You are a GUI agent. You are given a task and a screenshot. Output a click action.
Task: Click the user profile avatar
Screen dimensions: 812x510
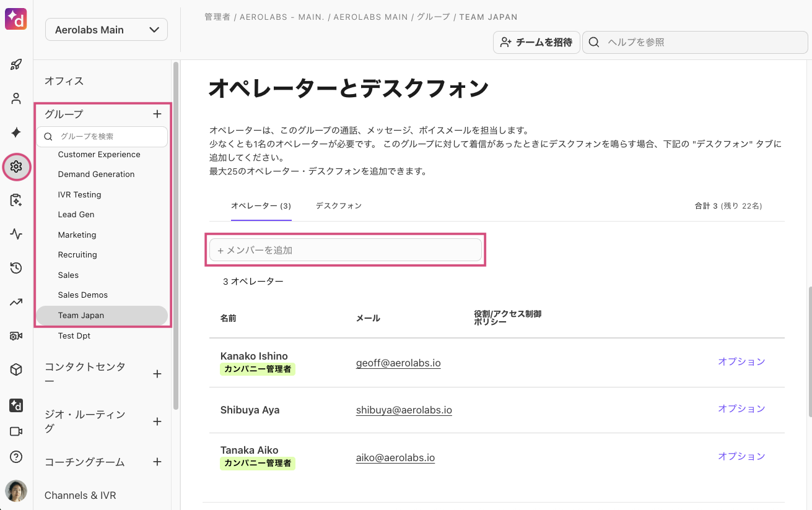pos(16,490)
